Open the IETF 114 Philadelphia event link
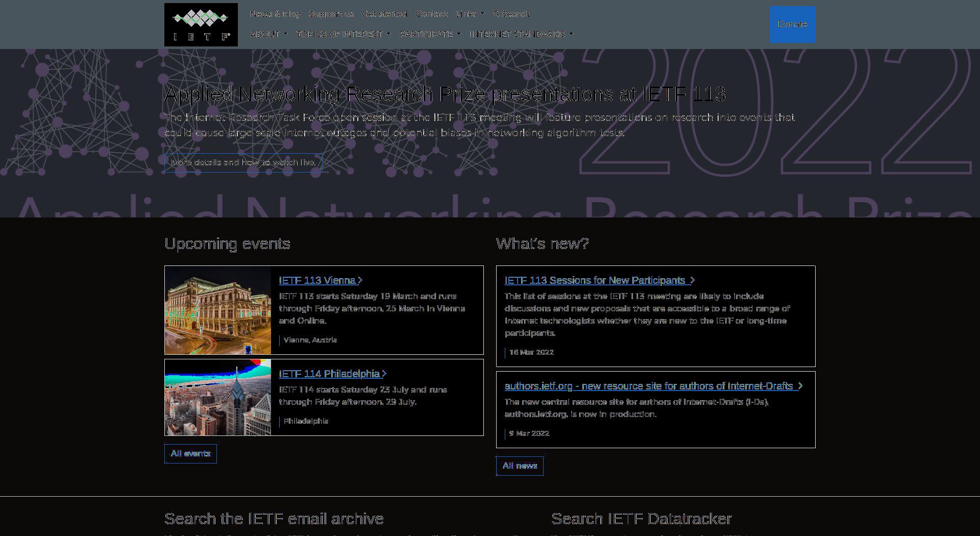980x536 pixels. pos(333,374)
